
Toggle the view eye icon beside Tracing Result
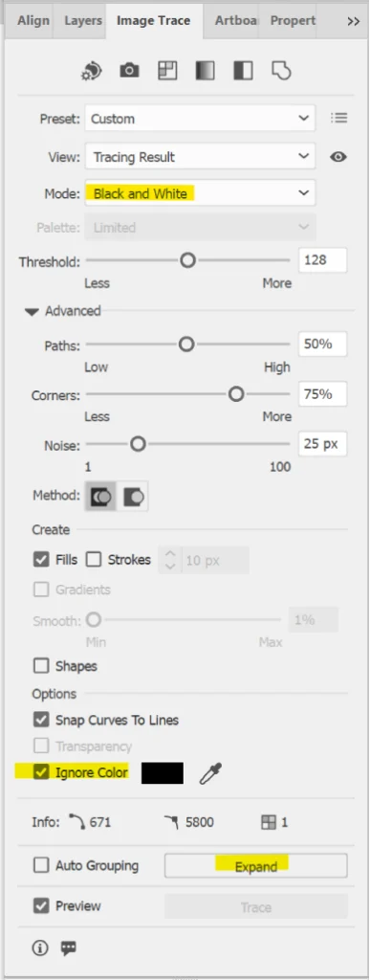pos(338,156)
